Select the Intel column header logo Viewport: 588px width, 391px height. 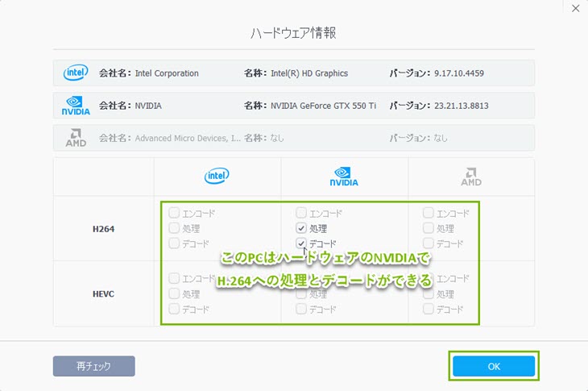pyautogui.click(x=217, y=176)
